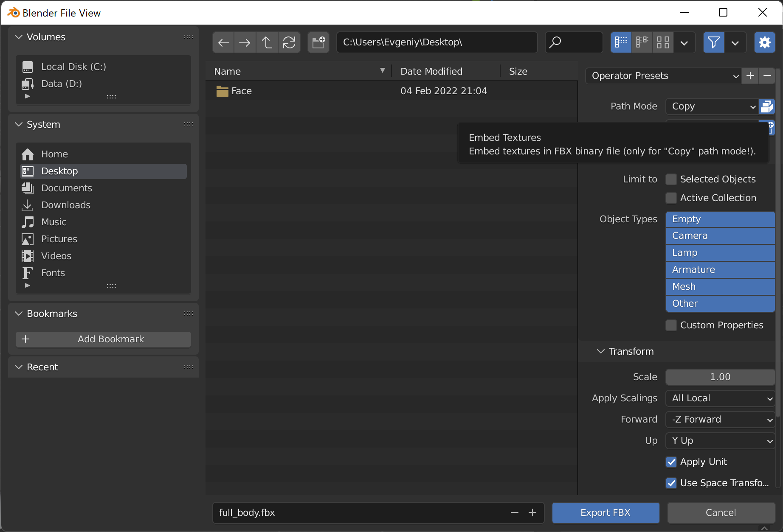This screenshot has height=532, width=783.
Task: Open the Path Mode dropdown
Action: (712, 106)
